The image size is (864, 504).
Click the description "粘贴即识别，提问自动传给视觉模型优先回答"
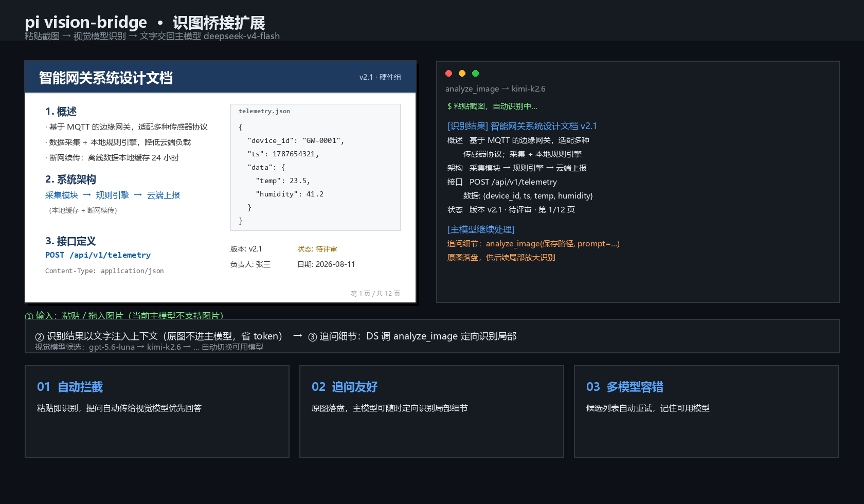119,408
